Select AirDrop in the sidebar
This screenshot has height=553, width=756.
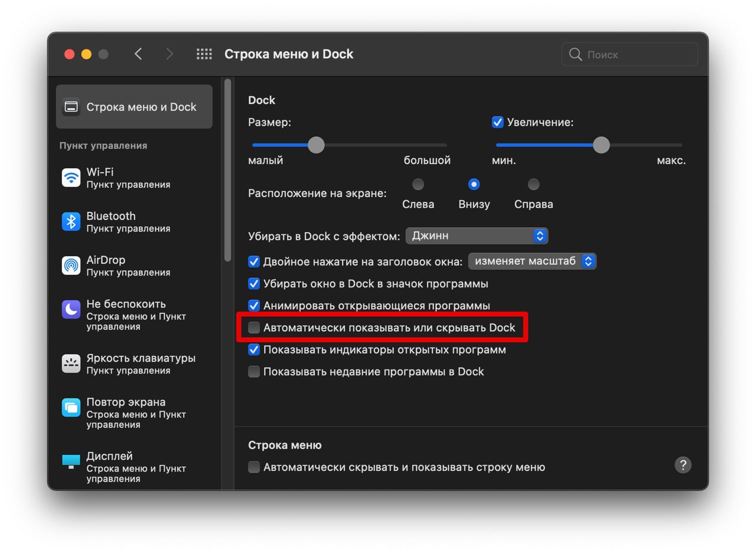point(134,266)
